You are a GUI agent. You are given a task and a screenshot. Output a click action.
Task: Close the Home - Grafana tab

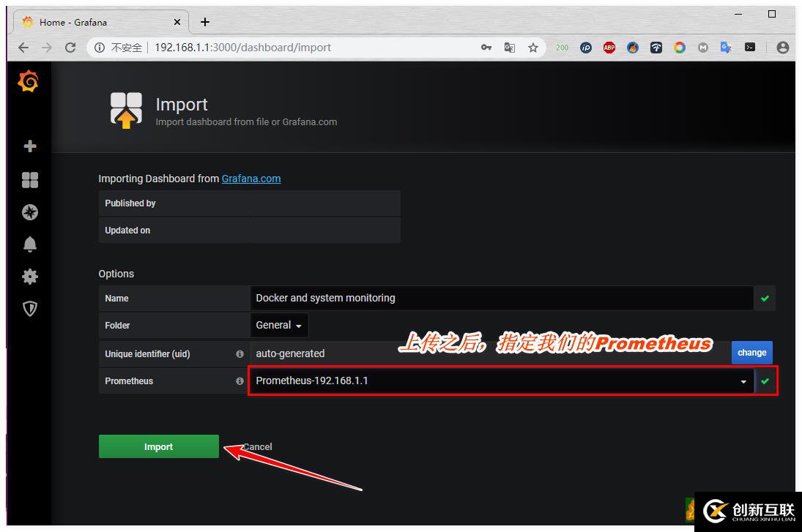[x=177, y=22]
